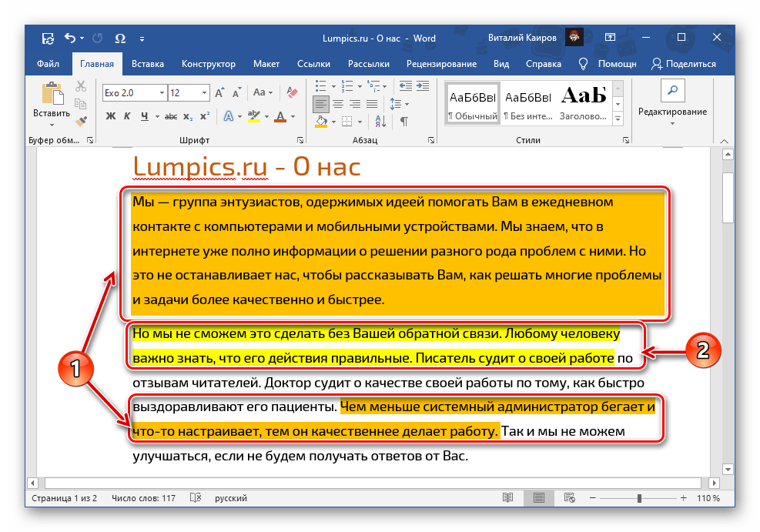This screenshot has width=760, height=532.
Task: Open the font name Exo 2.0 dropdown
Action: (x=160, y=93)
